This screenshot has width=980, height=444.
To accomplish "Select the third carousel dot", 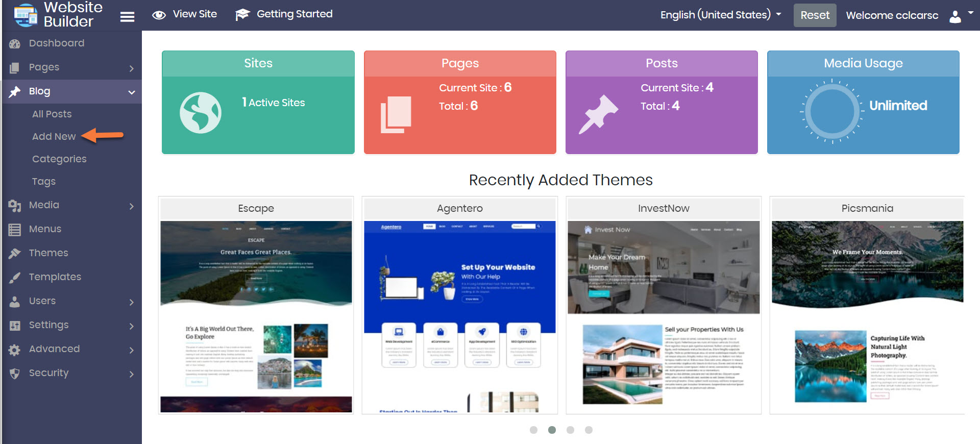I will pos(570,430).
